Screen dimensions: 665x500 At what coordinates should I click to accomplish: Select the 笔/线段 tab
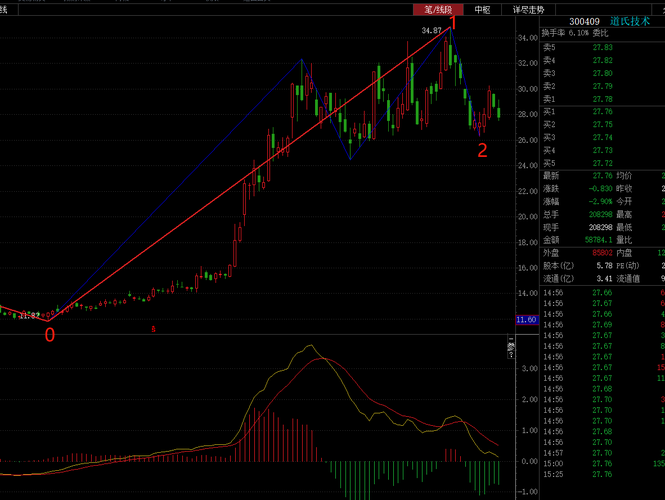(x=438, y=10)
